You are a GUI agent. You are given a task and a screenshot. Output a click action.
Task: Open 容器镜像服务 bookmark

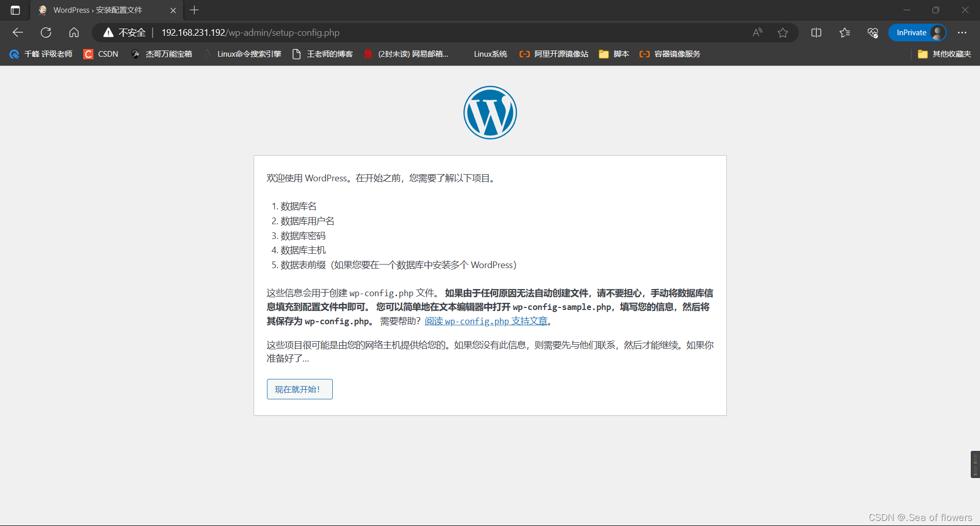[670, 54]
